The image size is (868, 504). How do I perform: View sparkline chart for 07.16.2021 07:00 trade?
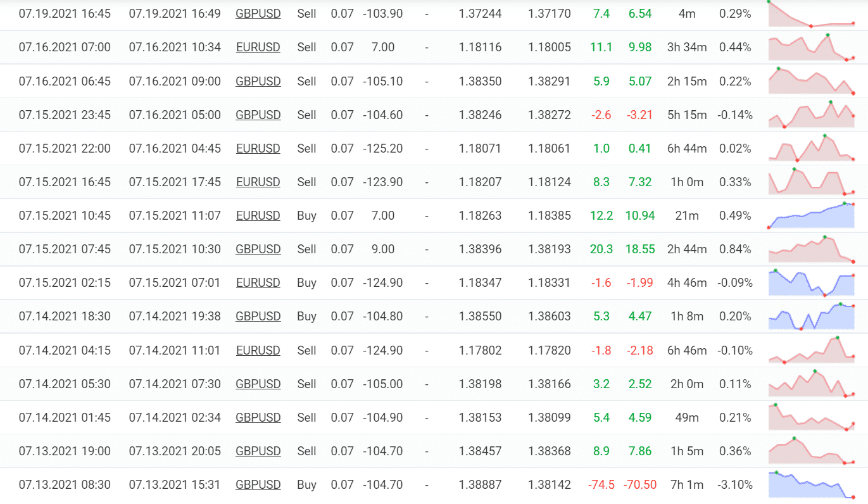pyautogui.click(x=812, y=47)
